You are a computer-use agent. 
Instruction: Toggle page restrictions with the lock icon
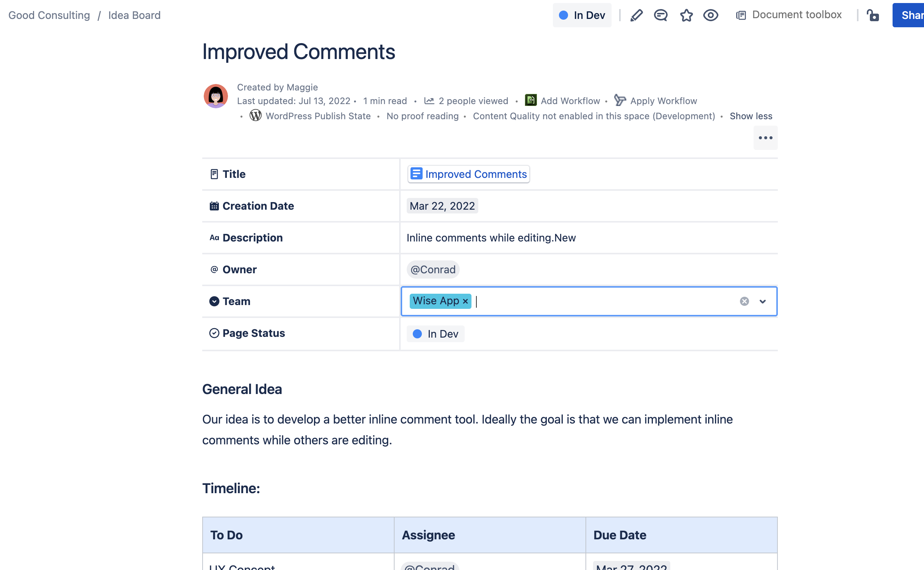pos(873,16)
